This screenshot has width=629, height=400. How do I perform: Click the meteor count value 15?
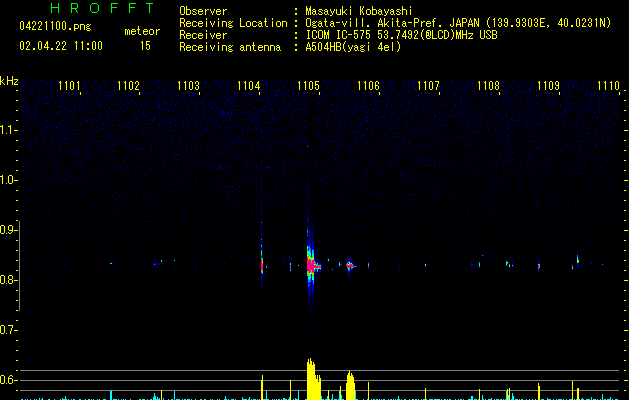click(x=145, y=46)
